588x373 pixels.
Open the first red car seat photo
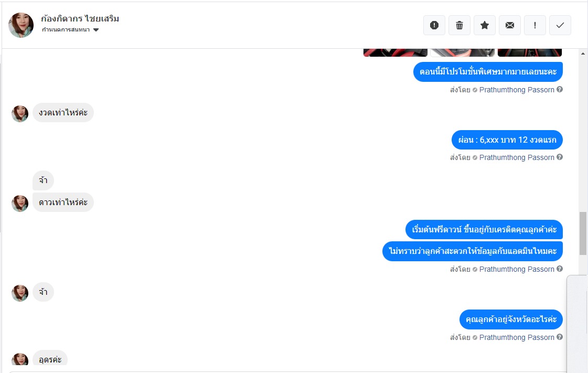pos(395,52)
